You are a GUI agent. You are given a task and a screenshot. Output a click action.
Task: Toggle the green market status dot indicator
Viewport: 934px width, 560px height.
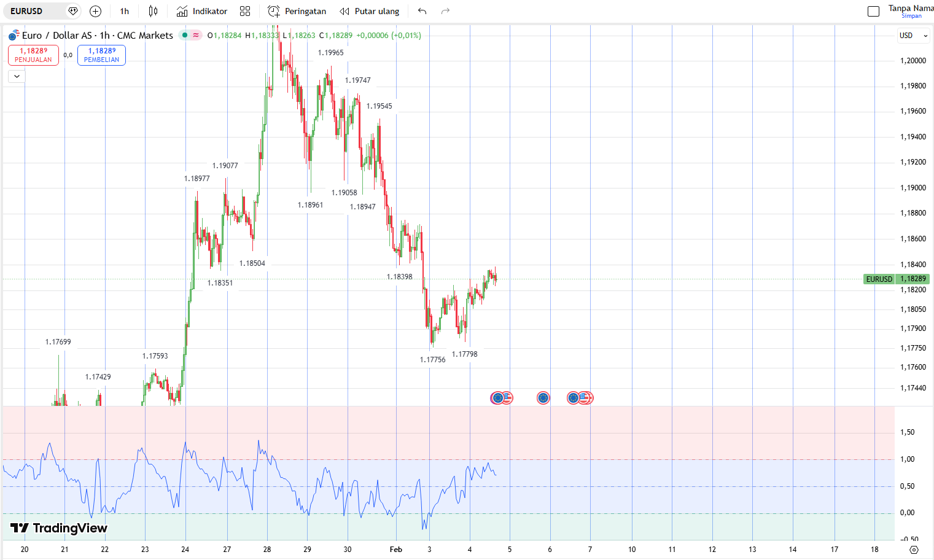tap(184, 35)
